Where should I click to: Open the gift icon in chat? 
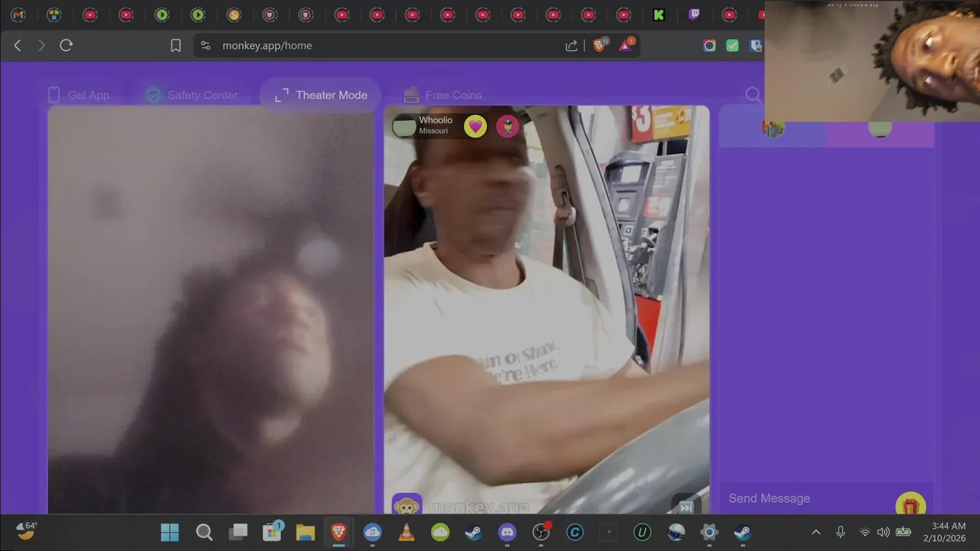tap(910, 505)
